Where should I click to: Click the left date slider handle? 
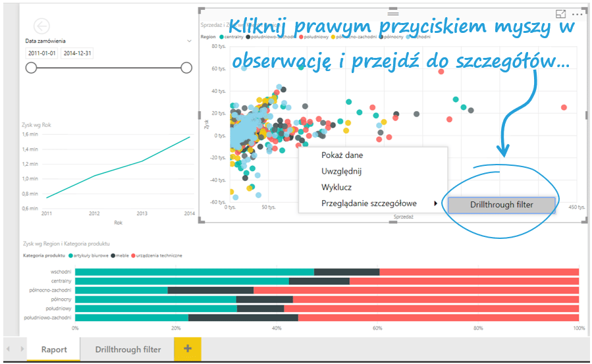click(x=31, y=68)
